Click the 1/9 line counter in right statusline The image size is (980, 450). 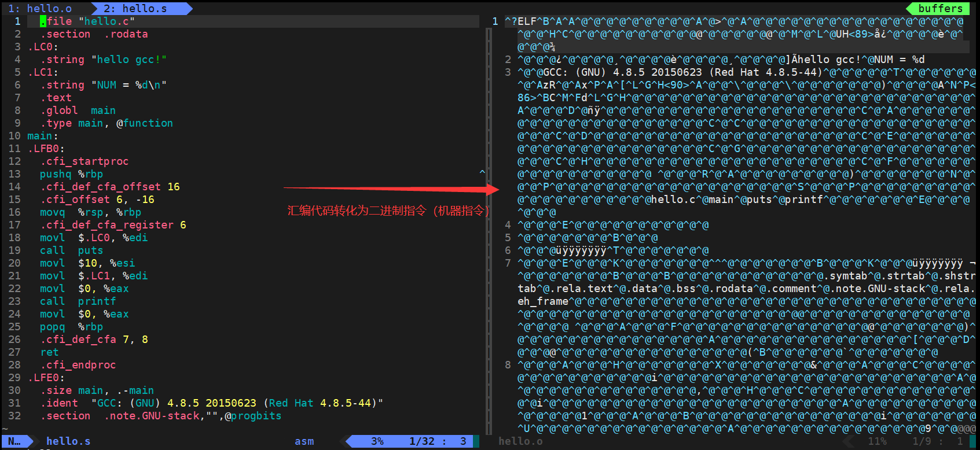pos(922,441)
